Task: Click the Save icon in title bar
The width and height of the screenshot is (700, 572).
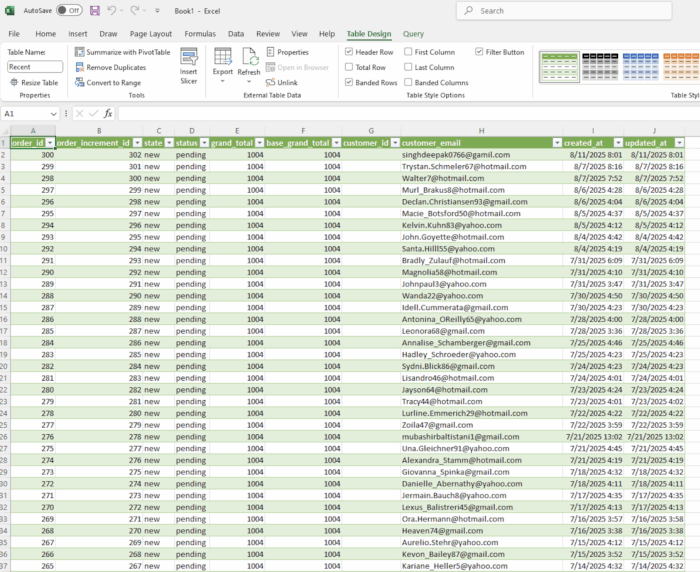Action: tap(95, 10)
